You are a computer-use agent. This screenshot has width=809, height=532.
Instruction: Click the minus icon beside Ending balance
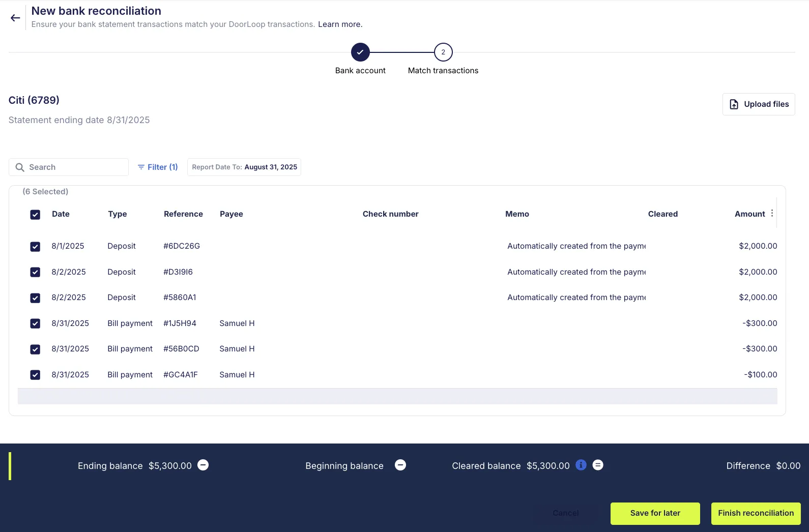point(203,465)
